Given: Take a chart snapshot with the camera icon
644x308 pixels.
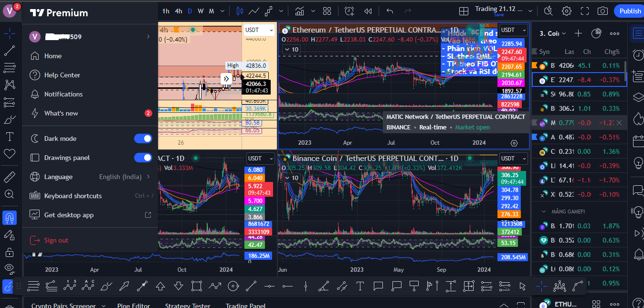Looking at the screenshot, I should pyautogui.click(x=602, y=11).
